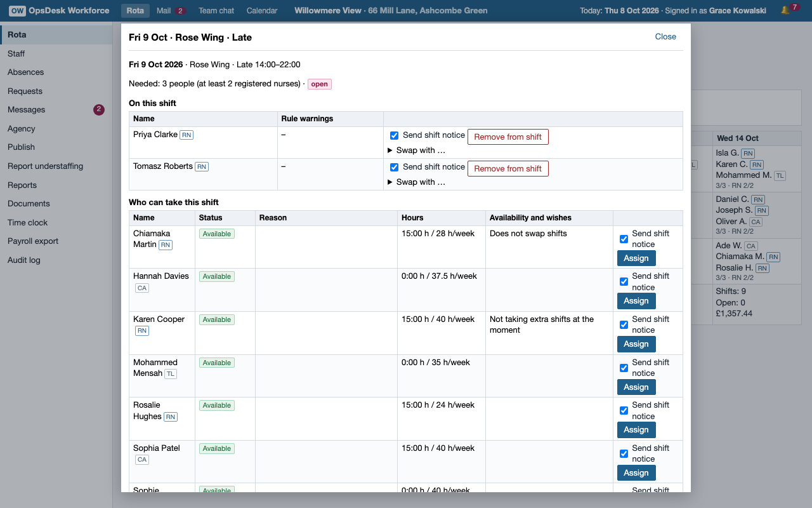
Task: Uncheck Send shift notice for Tomasz Roberts
Action: click(x=394, y=167)
